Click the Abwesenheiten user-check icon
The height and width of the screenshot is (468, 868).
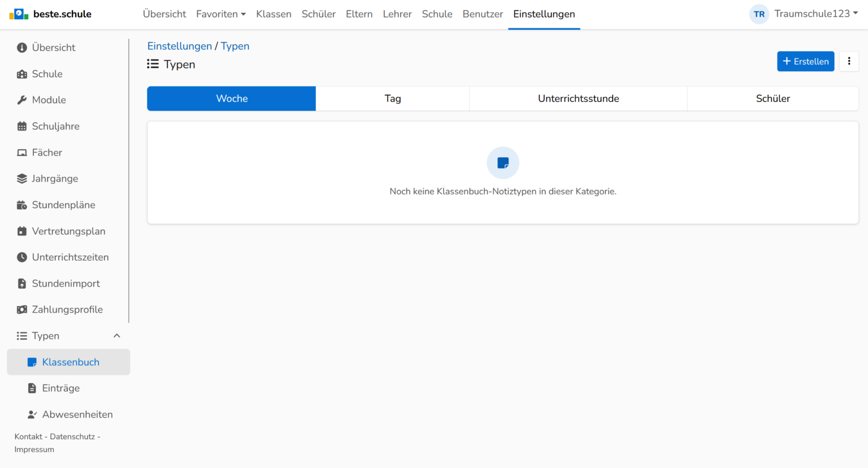pos(32,414)
